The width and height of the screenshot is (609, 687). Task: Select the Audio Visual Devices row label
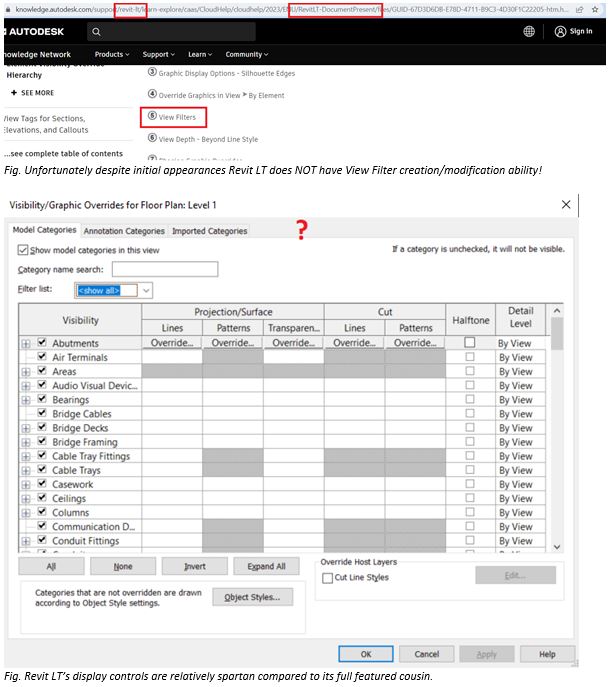click(x=95, y=386)
